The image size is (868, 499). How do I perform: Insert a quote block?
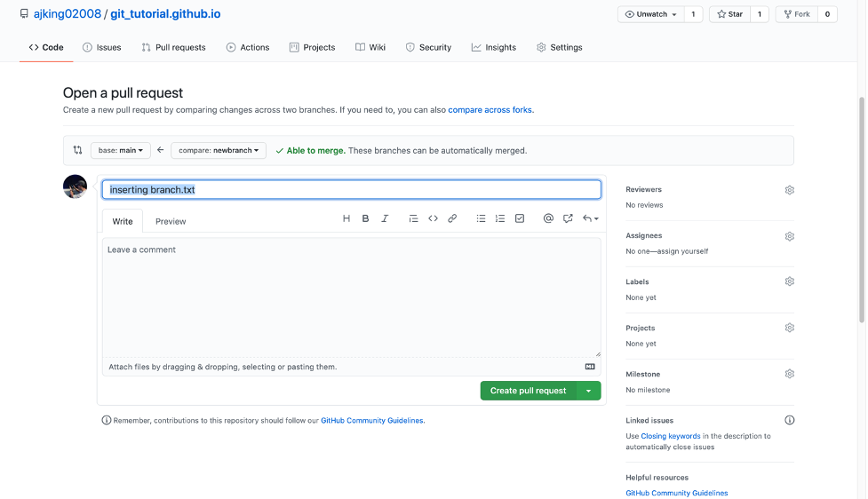[413, 218]
